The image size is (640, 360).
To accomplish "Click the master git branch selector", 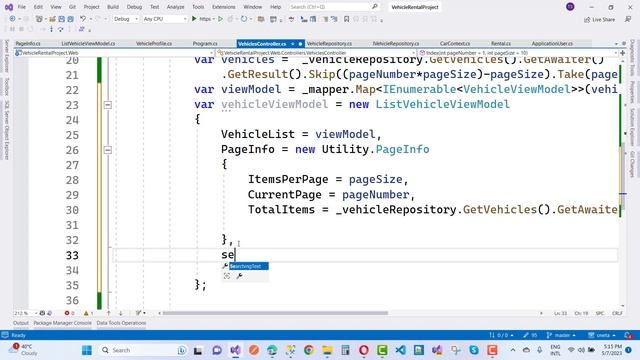I will 561,335.
